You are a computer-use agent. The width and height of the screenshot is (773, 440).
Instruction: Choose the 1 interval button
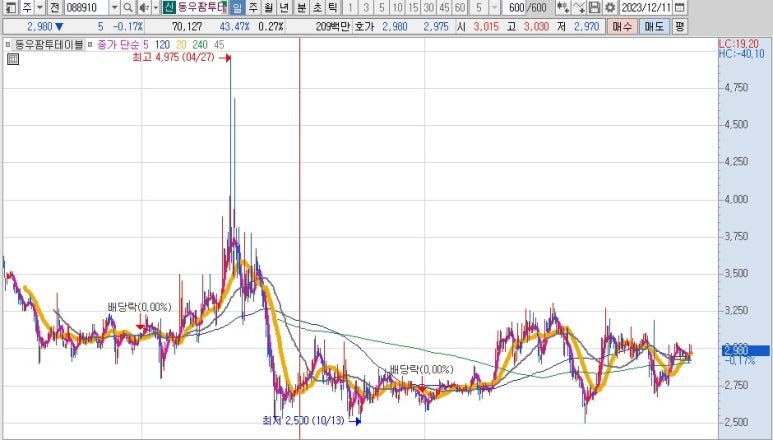tap(350, 7)
